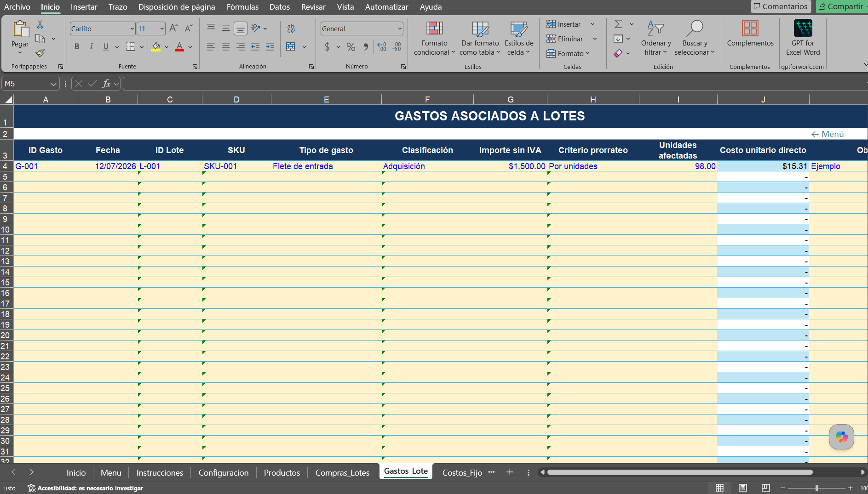Switch to Page Layout view icon
Screen dimensions: 868x494
tap(743, 488)
